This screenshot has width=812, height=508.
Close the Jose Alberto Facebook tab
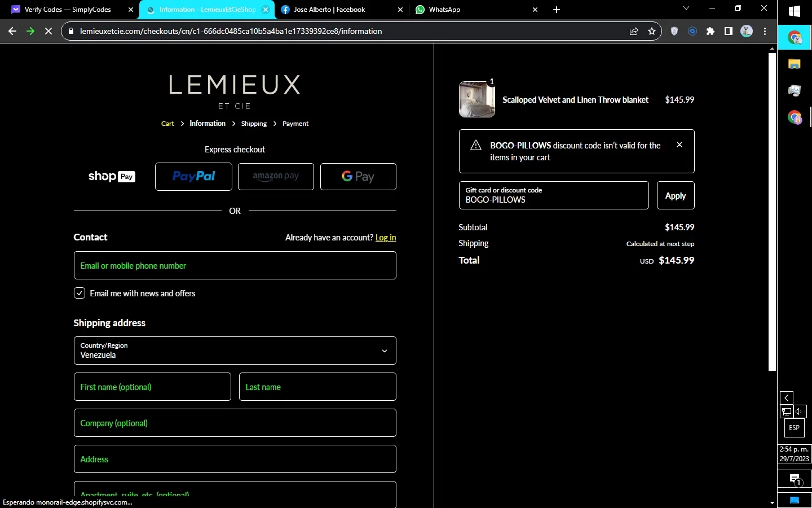(x=400, y=10)
